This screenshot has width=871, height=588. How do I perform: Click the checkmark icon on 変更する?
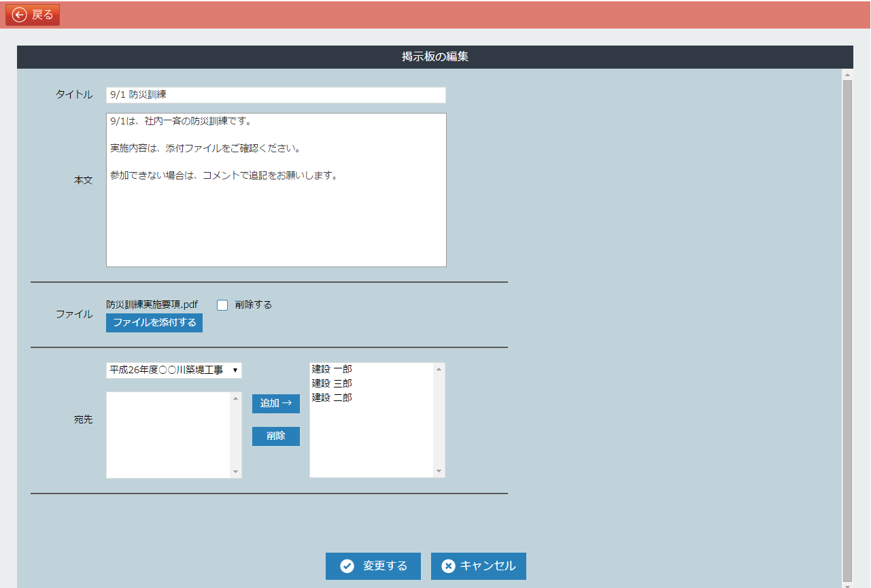347,566
